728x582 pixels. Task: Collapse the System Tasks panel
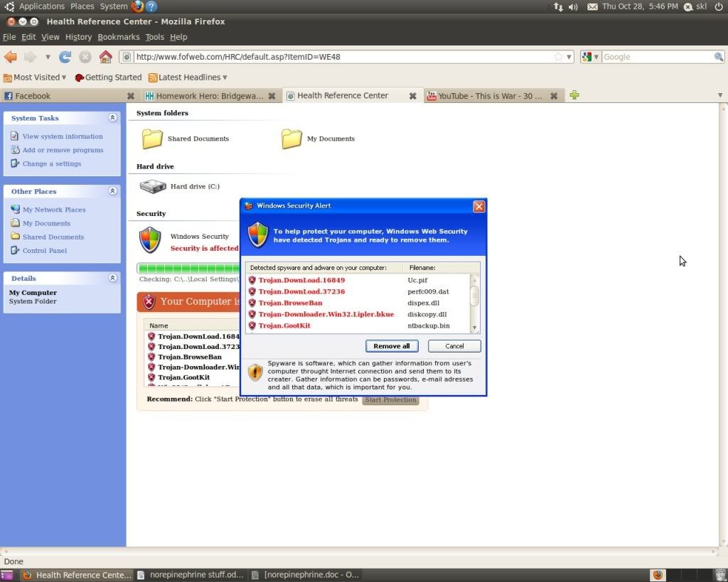[112, 117]
